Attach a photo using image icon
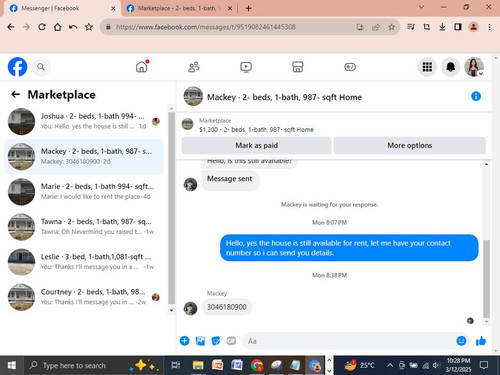Image resolution: width=500 pixels, height=375 pixels. 200,341
